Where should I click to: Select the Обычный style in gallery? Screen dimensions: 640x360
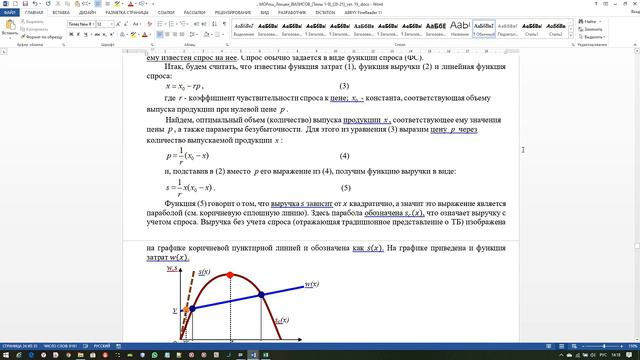tap(484, 29)
